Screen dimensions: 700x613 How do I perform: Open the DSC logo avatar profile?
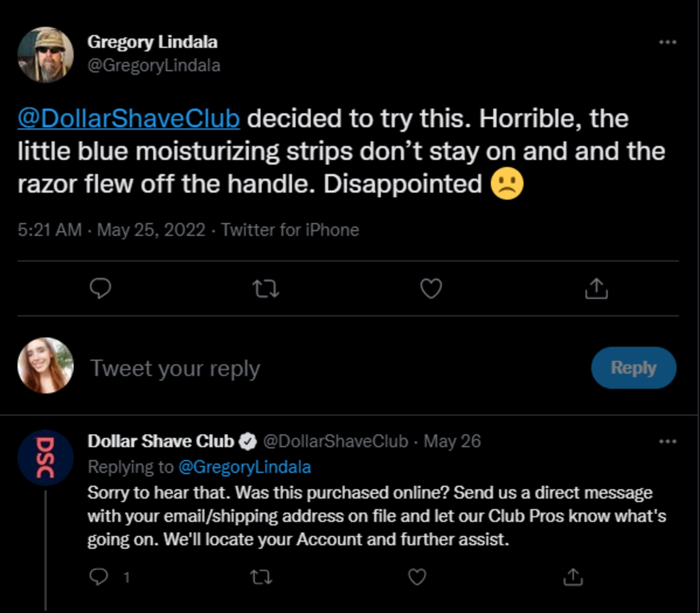(45, 457)
